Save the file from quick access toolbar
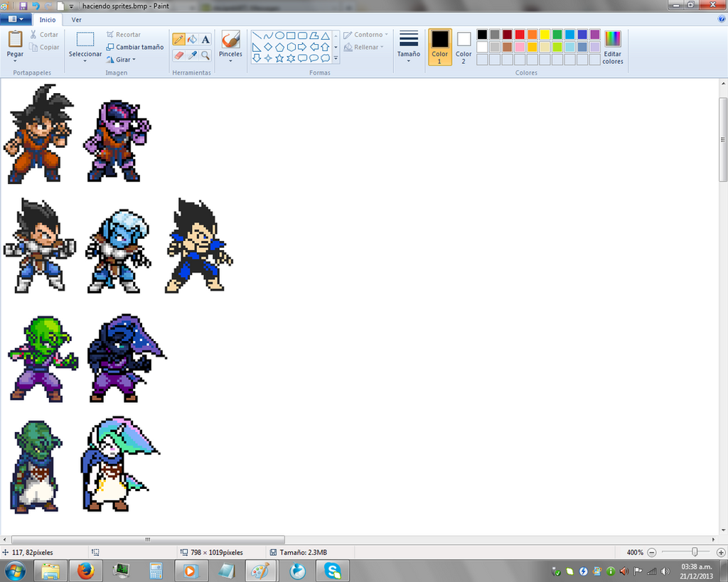Image resolution: width=728 pixels, height=582 pixels. [x=23, y=6]
